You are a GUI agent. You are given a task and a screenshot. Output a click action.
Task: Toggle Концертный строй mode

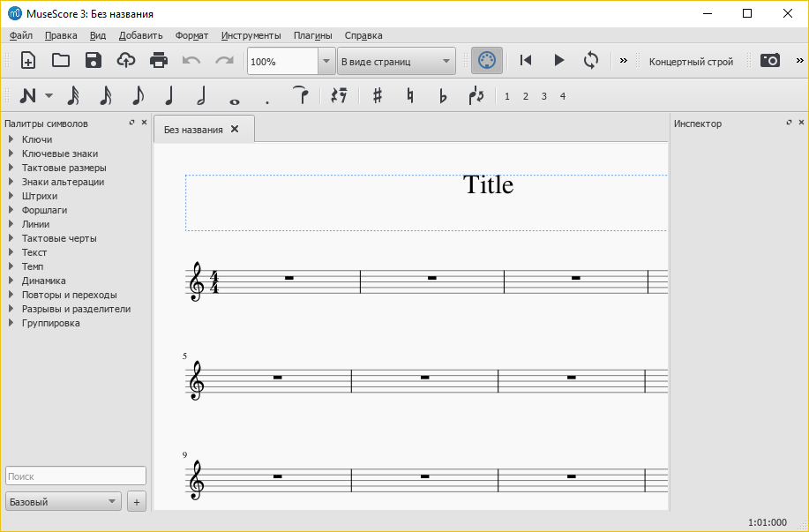coord(690,60)
